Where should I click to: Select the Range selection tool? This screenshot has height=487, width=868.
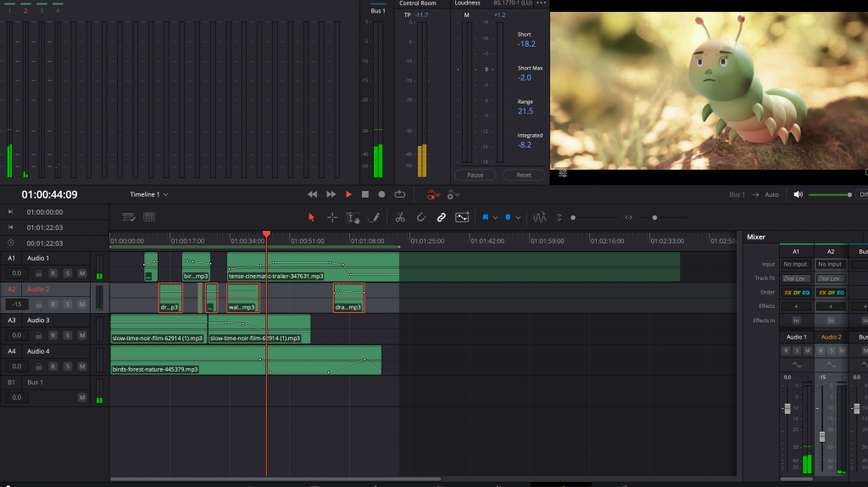[332, 217]
